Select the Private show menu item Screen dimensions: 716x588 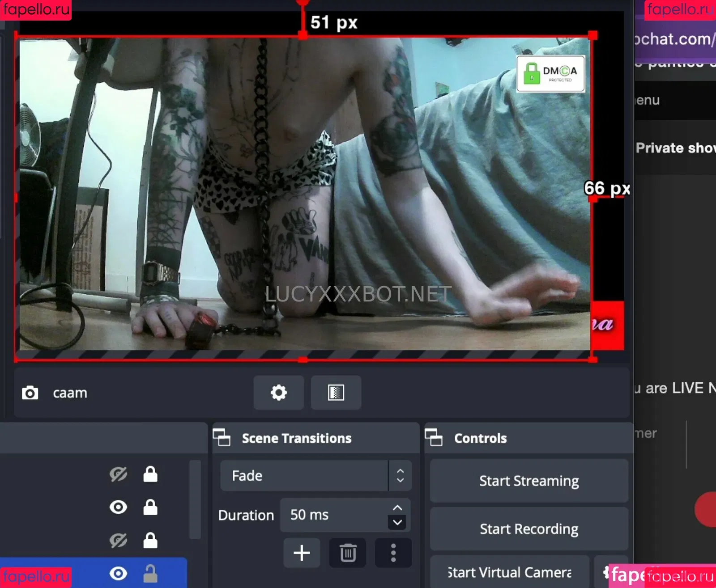675,148
